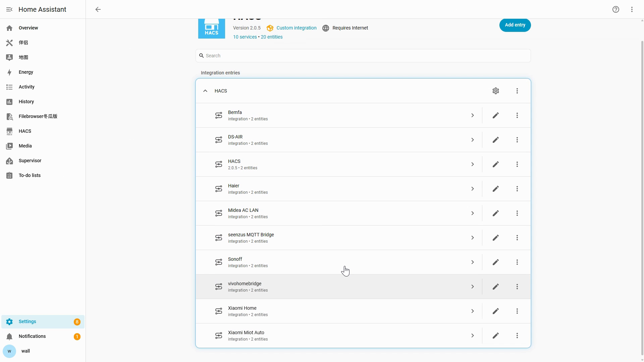Expand the Midea AC LAN chevron

[473, 213]
